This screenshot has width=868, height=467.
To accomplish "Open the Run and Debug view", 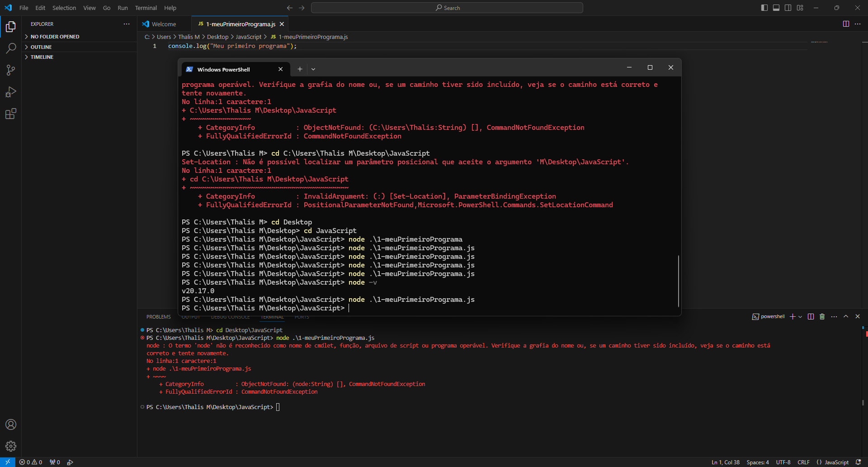I will 11,92.
